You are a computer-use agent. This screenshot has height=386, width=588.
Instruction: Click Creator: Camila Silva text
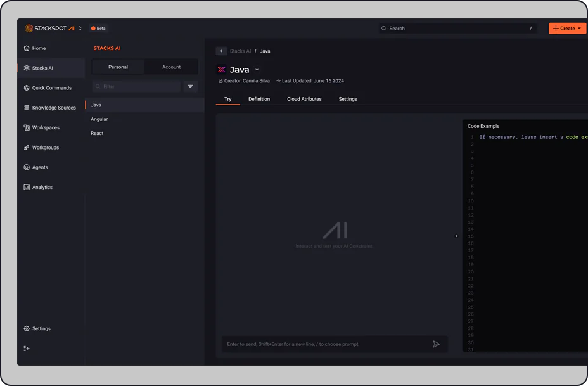(246, 80)
